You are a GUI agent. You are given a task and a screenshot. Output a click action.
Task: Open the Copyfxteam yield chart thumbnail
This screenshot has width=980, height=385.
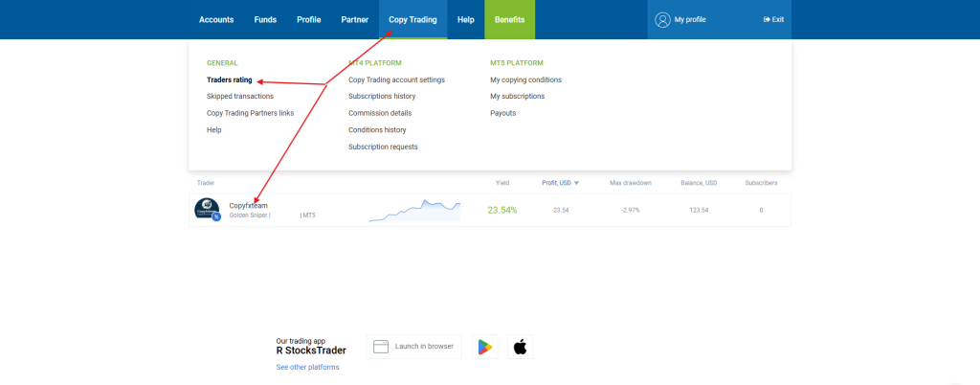414,210
